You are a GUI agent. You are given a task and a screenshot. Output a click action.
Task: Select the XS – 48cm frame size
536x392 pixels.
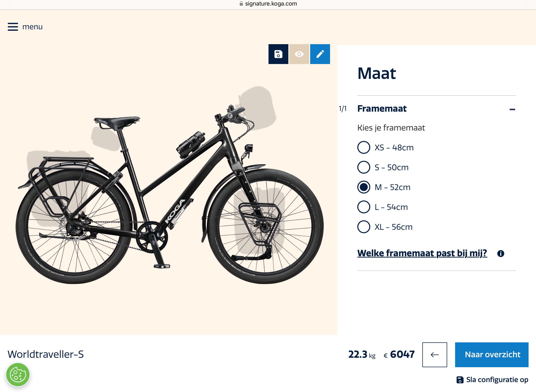point(364,147)
